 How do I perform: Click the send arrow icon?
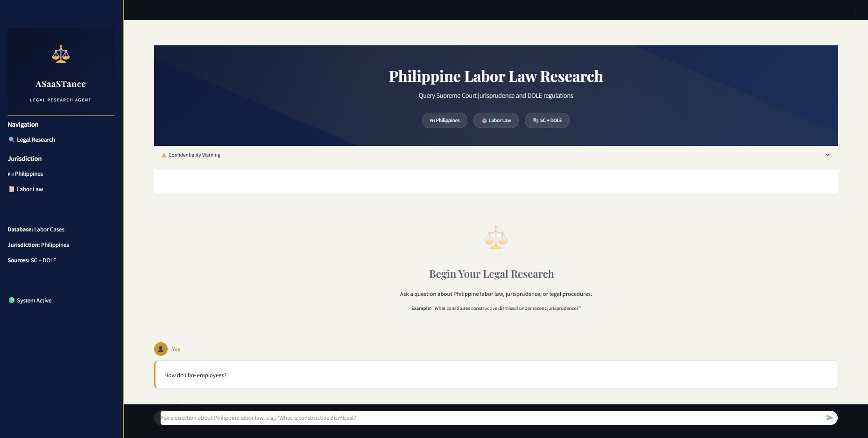(x=830, y=418)
